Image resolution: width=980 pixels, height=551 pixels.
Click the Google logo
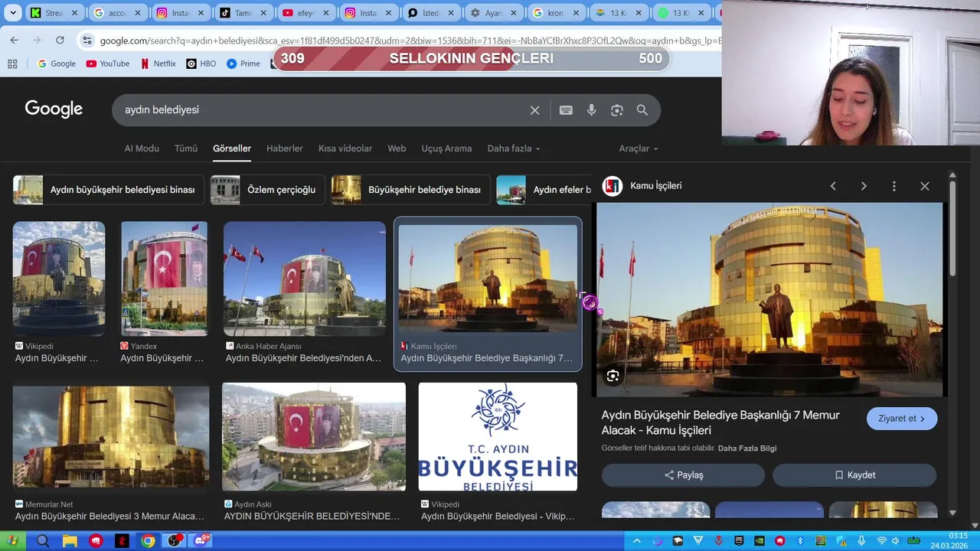[x=54, y=109]
